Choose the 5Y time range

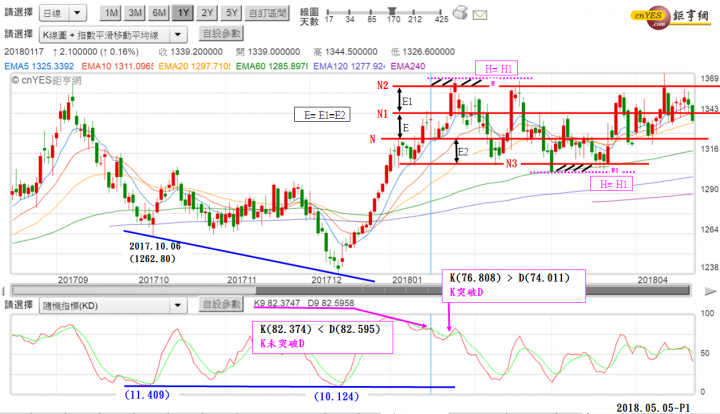coord(230,14)
